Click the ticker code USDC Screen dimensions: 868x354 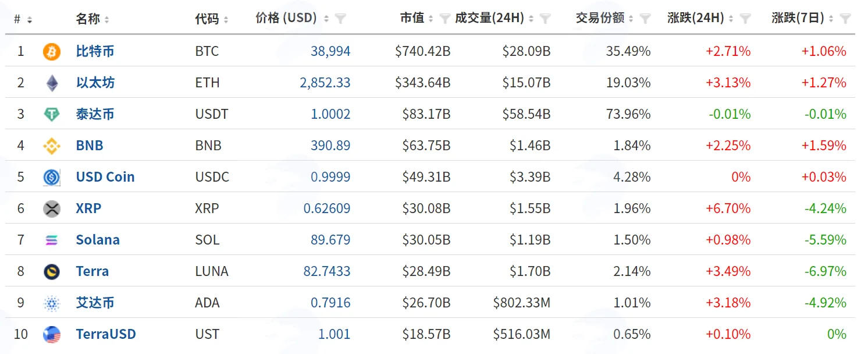tap(212, 177)
